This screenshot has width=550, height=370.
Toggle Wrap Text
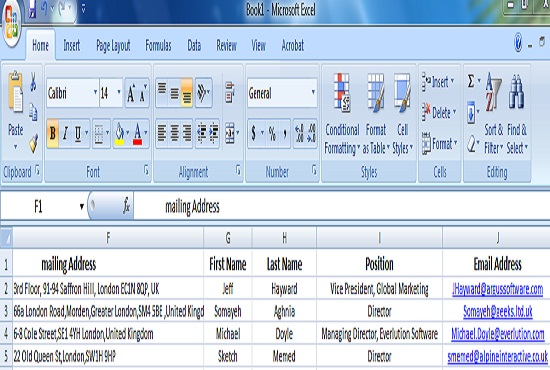230,93
